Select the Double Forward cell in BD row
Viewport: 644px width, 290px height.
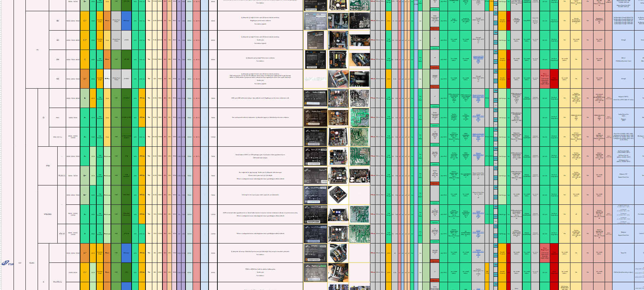[502, 21]
